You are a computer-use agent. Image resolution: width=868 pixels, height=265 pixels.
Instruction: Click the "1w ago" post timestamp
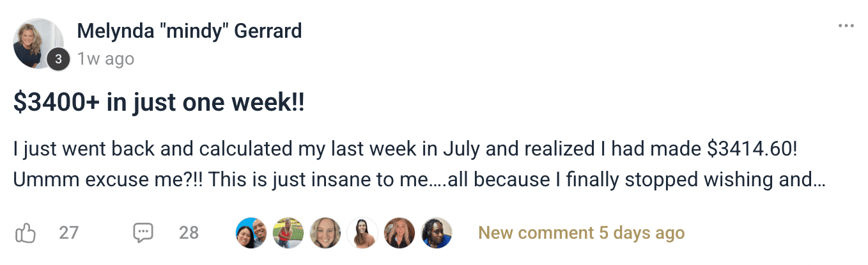[x=105, y=60]
